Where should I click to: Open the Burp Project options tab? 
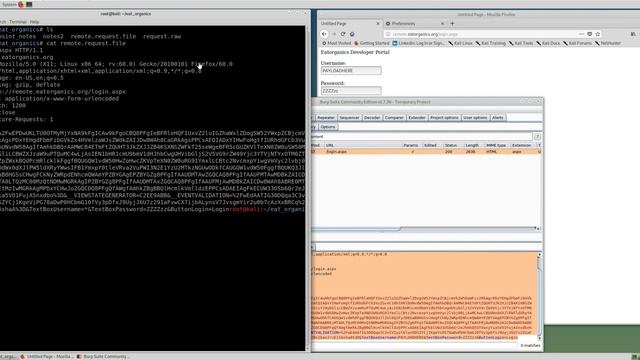click(444, 118)
